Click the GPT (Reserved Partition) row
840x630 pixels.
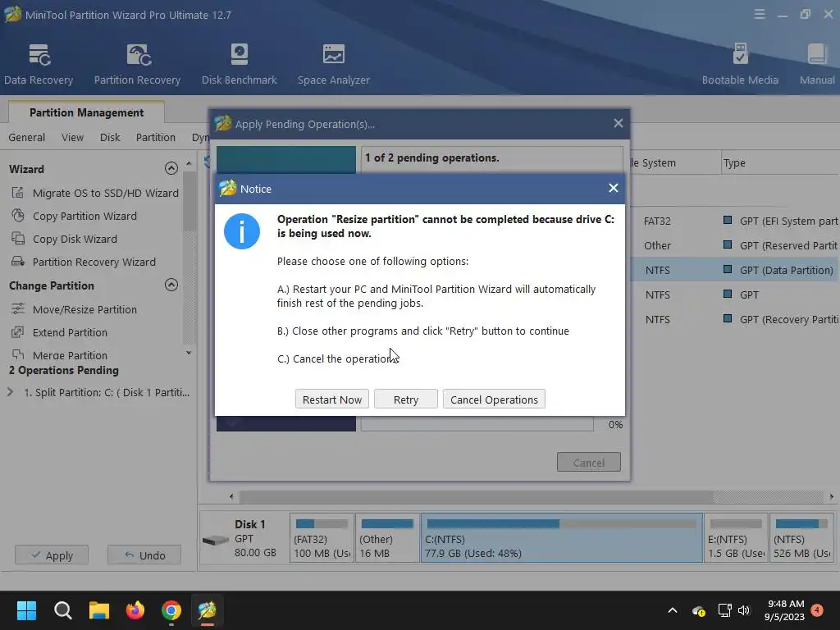tap(735, 245)
